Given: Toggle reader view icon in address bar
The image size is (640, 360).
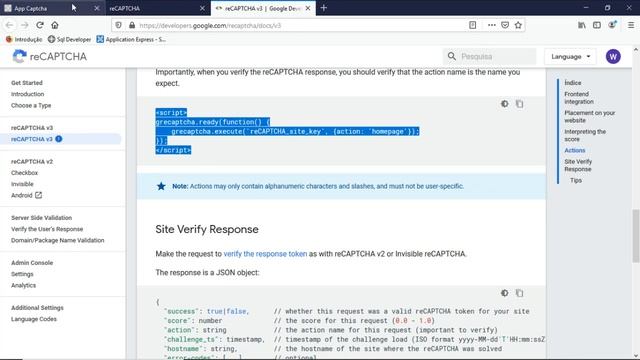Looking at the screenshot, I should pos(472,25).
